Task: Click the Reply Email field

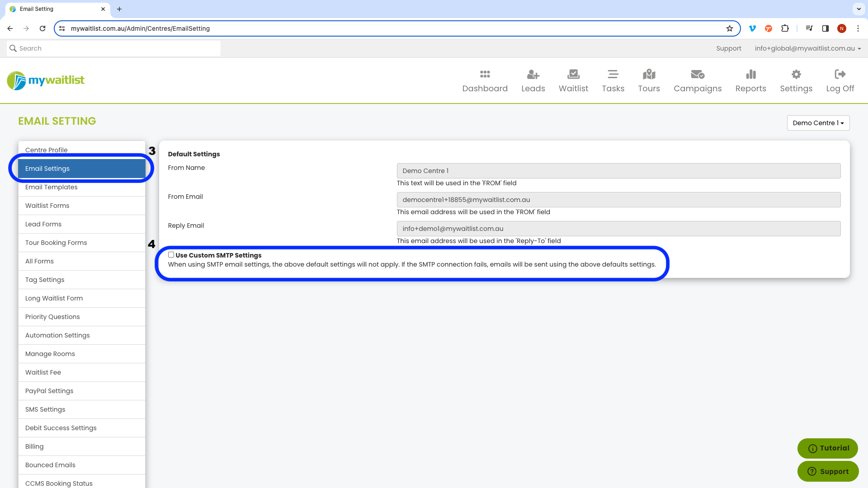Action: pos(618,229)
